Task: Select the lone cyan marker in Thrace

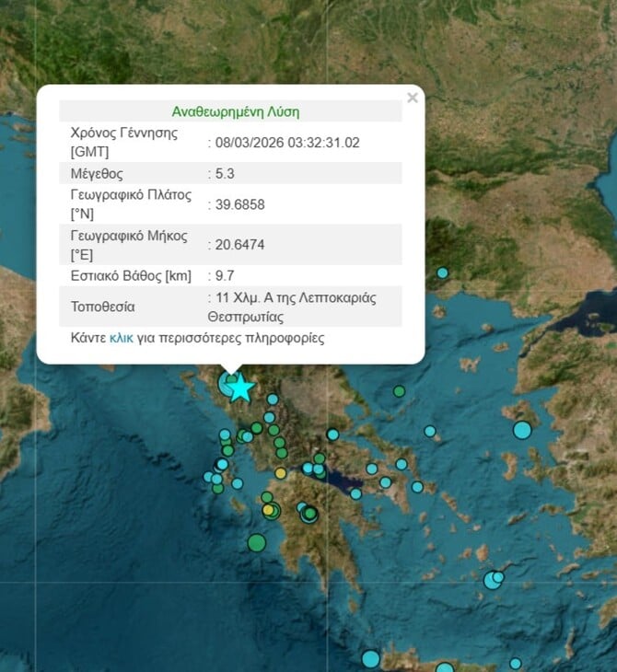Action: pyautogui.click(x=443, y=272)
